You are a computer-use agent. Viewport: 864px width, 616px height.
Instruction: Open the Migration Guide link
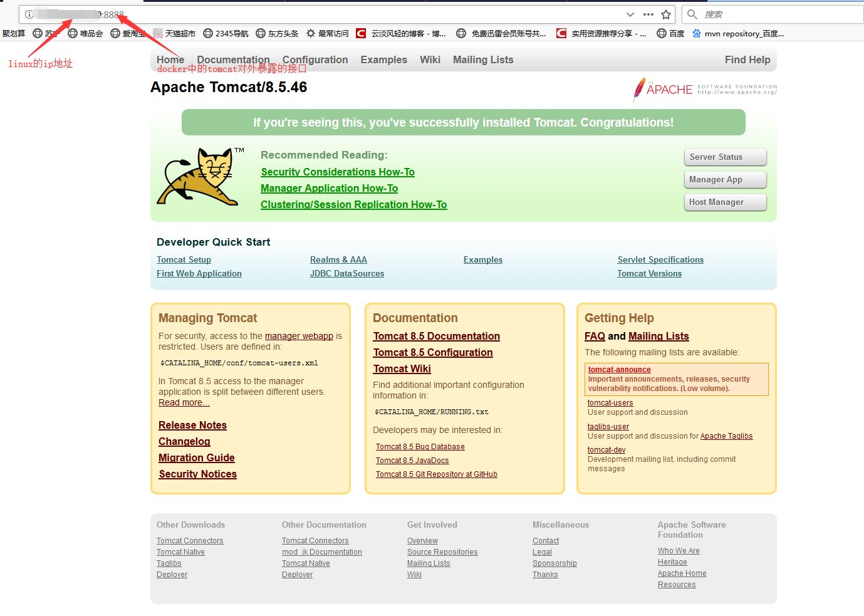tap(197, 458)
